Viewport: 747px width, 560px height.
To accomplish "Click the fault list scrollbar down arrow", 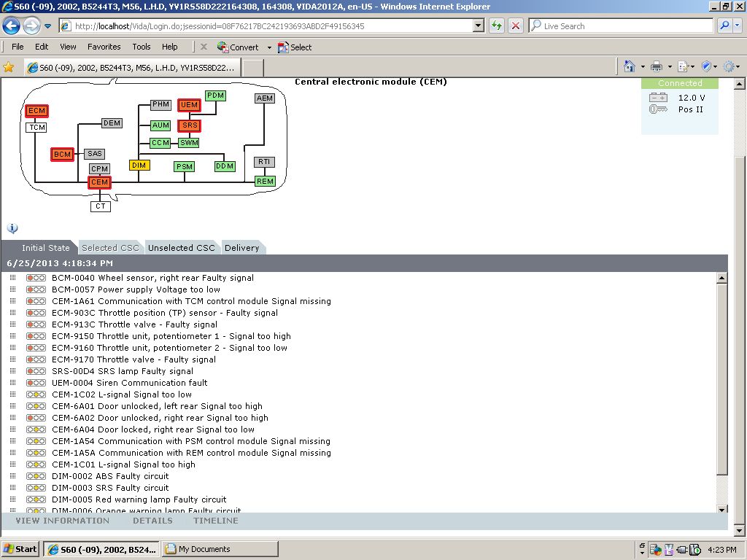I will point(722,509).
